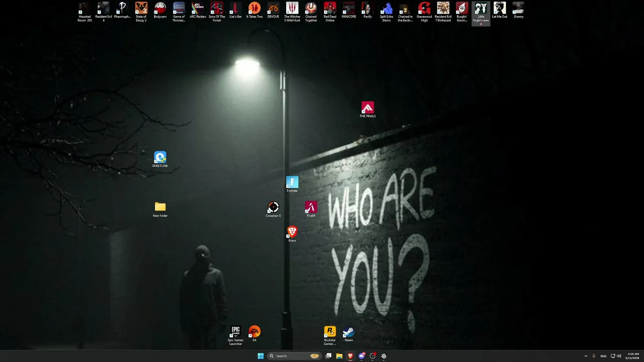
Task: Launch ARC Raiders from the desktop
Action: (198, 10)
